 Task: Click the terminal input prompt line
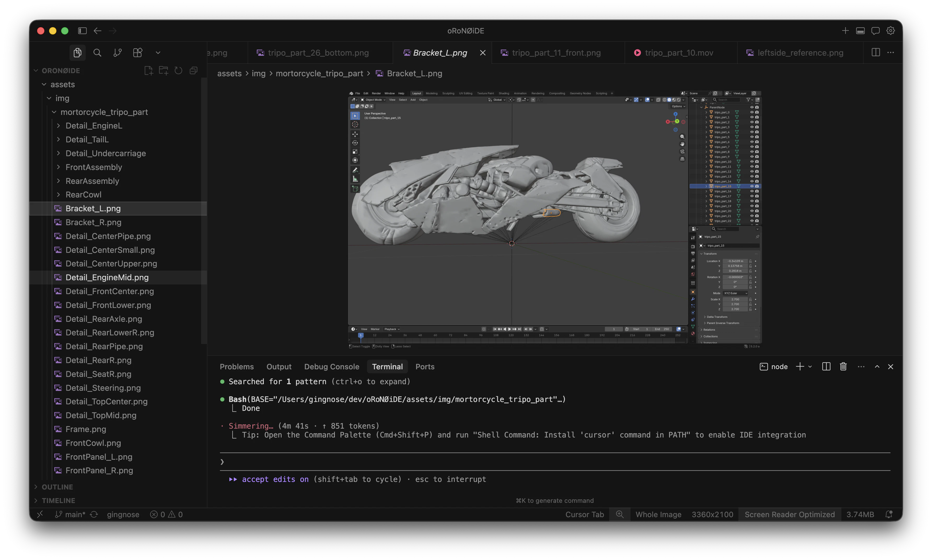[x=555, y=462]
